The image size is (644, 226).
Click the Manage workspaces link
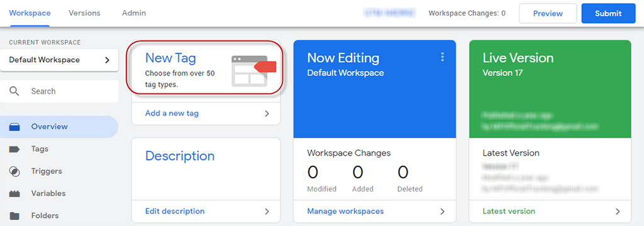pos(345,211)
